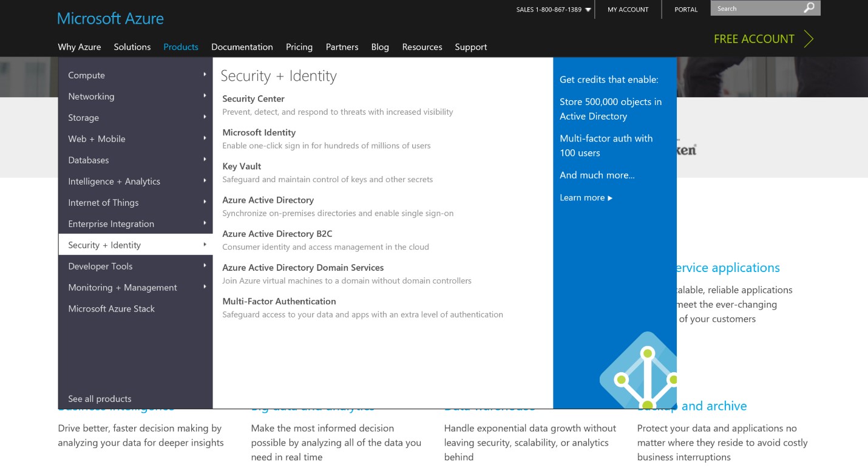The width and height of the screenshot is (868, 476).
Task: Select the Security + Identity category
Action: point(103,245)
